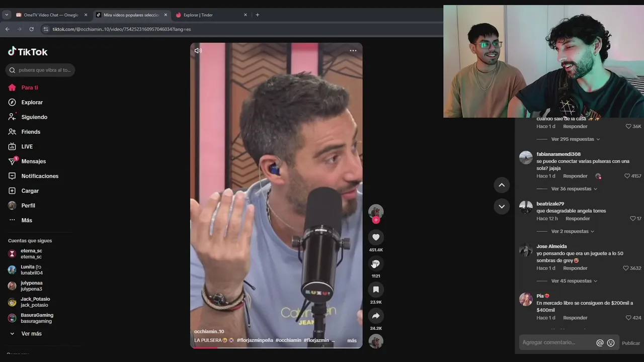Share the video with arrow icon
The image size is (644, 362).
coord(376,316)
